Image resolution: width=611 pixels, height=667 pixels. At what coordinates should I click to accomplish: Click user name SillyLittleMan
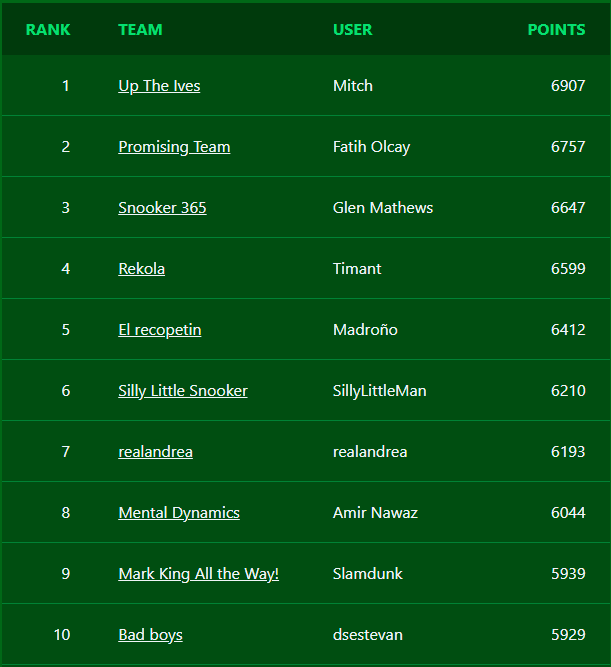click(379, 391)
